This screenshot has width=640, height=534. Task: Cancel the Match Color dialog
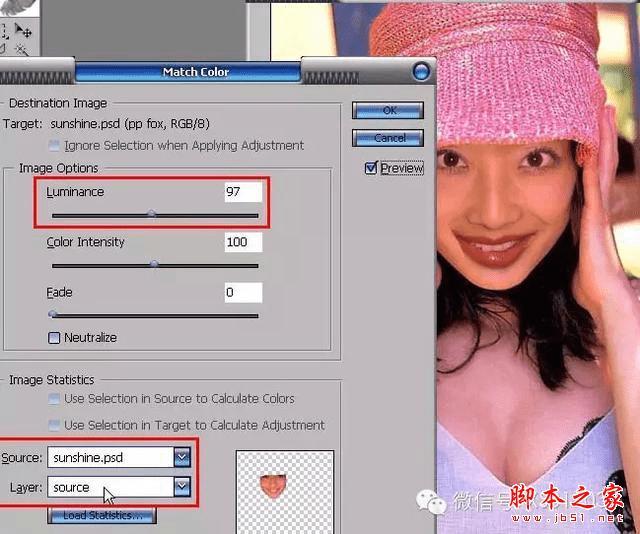[x=388, y=138]
